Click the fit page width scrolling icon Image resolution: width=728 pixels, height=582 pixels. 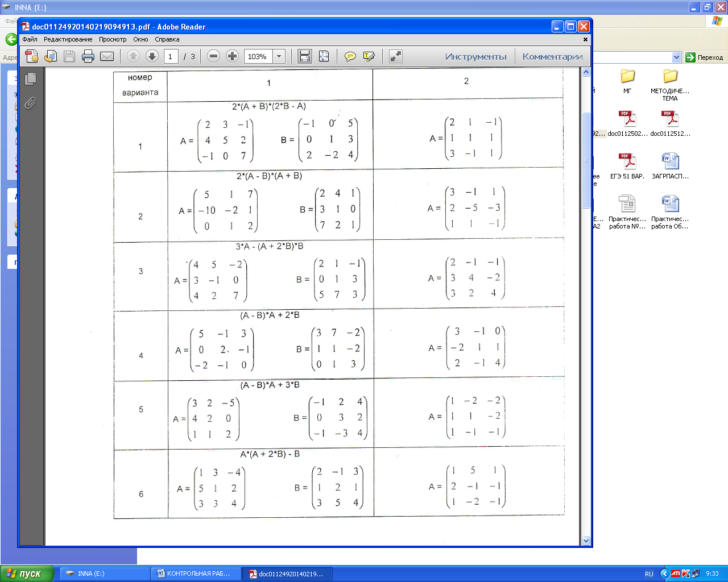tap(305, 56)
